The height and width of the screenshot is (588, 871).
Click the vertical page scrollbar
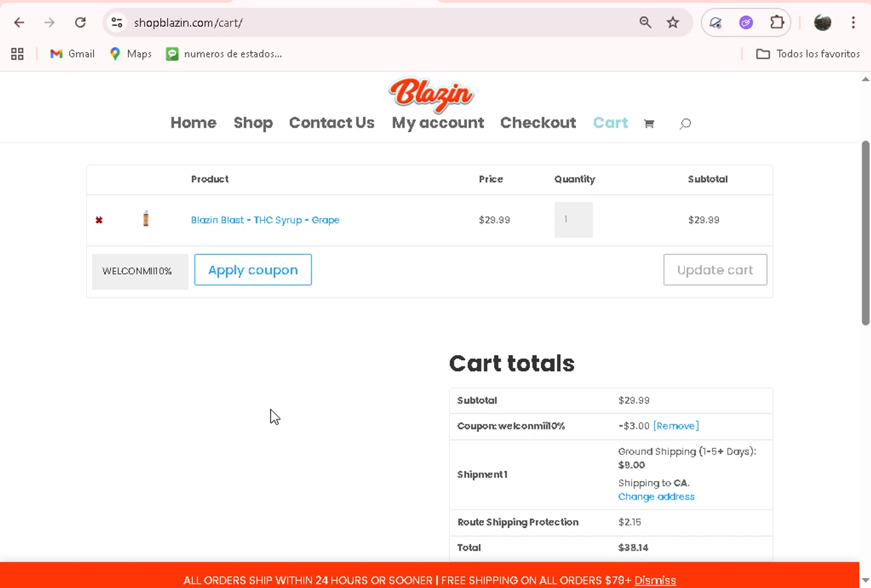coord(866,232)
